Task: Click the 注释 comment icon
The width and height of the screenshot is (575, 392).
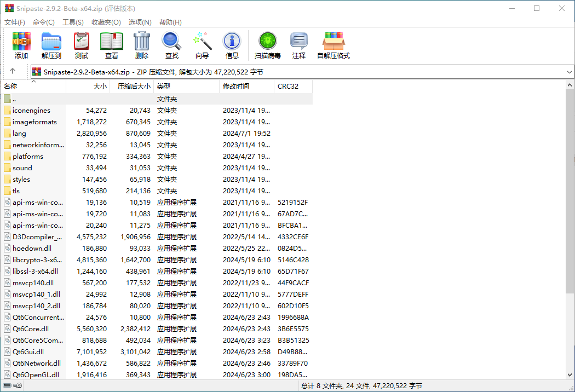Action: click(299, 41)
